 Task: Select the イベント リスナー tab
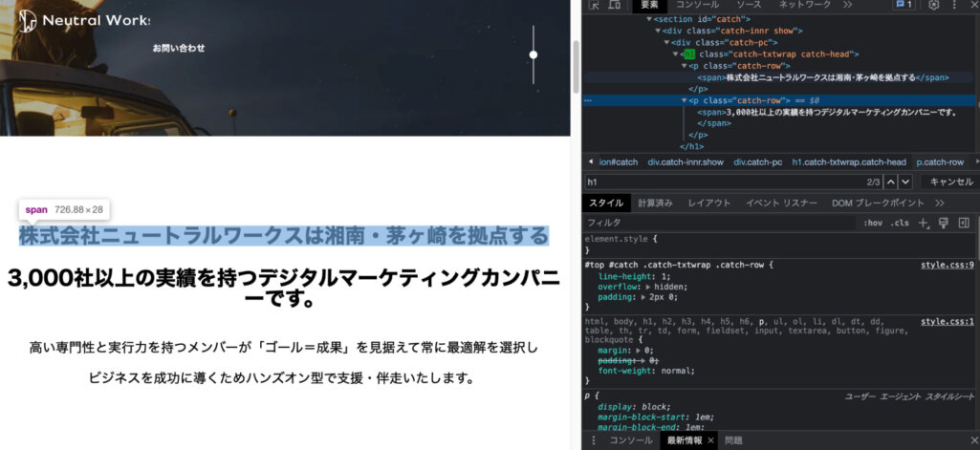pyautogui.click(x=780, y=203)
